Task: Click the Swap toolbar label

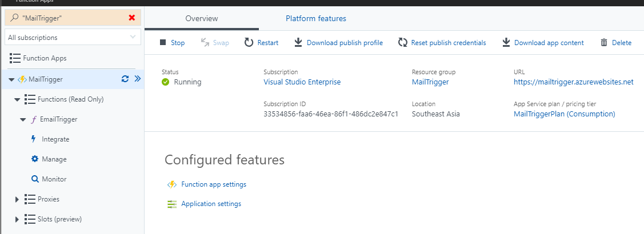Action: click(221, 43)
